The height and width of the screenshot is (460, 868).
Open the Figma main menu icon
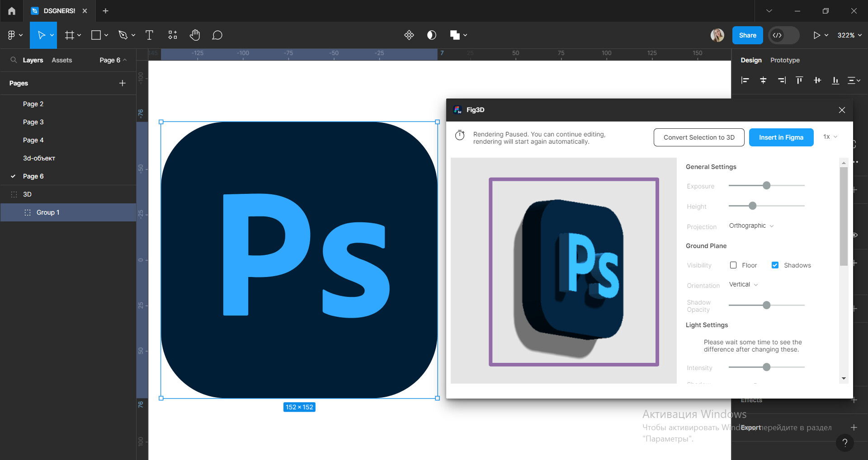[x=11, y=35]
